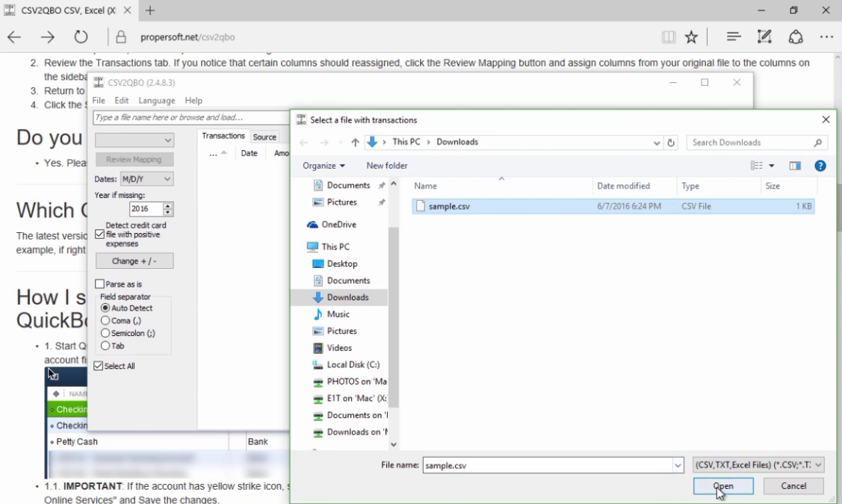Switch to the Source tab
This screenshot has width=842, height=504.
[x=264, y=137]
